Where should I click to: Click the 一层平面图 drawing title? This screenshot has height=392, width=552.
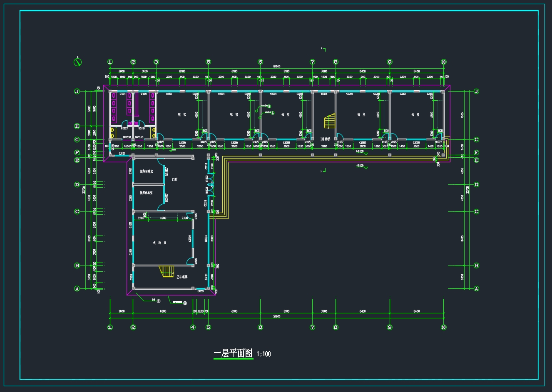(x=233, y=353)
